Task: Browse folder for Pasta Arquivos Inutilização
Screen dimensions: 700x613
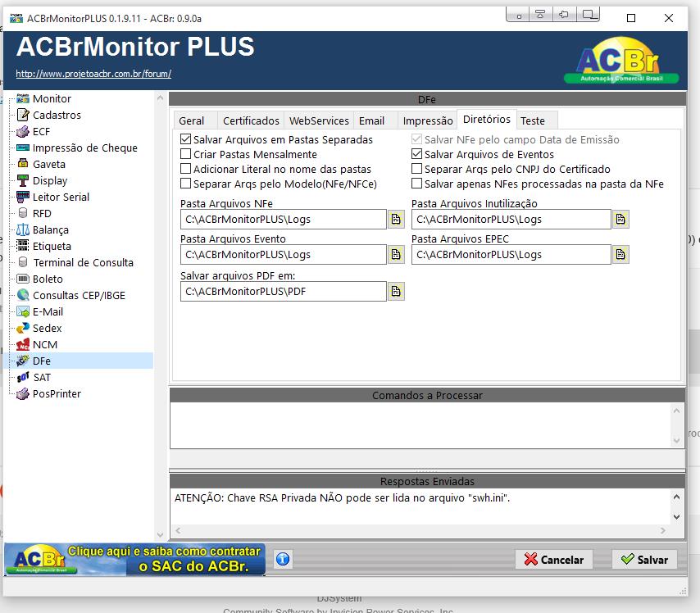Action: tap(620, 219)
